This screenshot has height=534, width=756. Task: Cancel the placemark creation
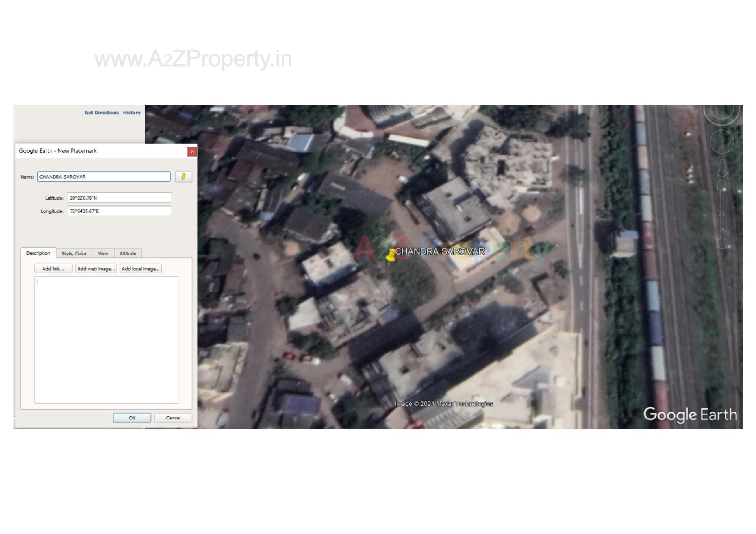(x=173, y=418)
